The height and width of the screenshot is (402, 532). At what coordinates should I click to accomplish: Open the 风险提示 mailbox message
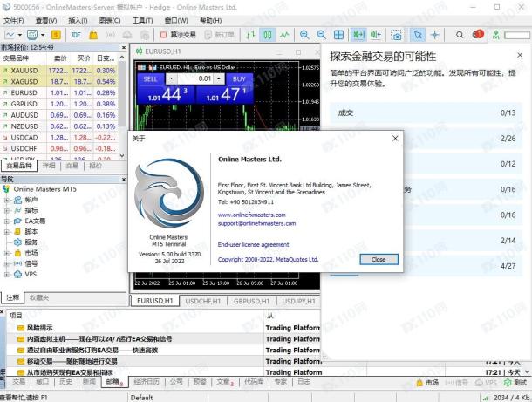tap(40, 328)
